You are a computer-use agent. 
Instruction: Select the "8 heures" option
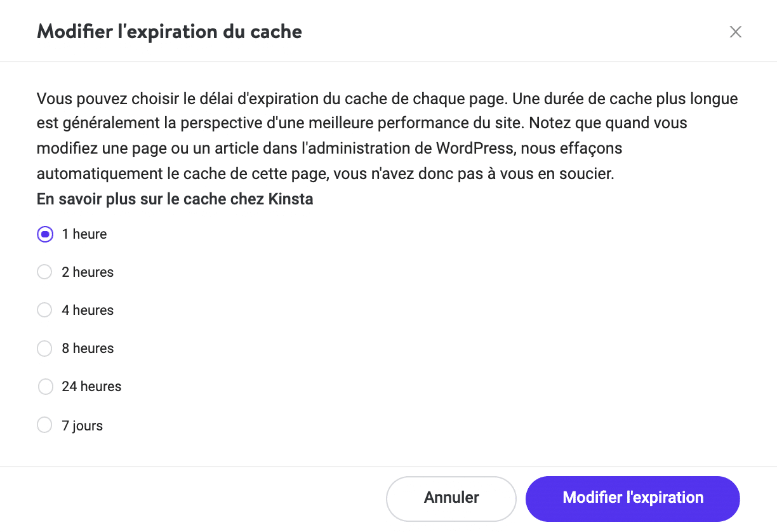44,348
